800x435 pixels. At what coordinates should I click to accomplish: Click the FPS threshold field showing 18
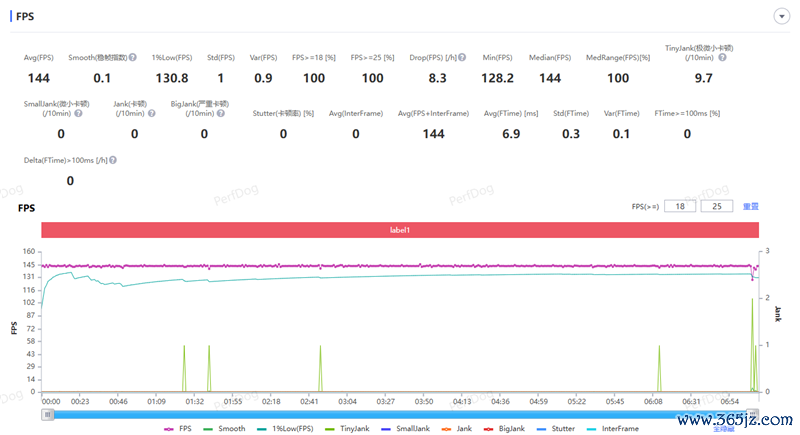[680, 207]
